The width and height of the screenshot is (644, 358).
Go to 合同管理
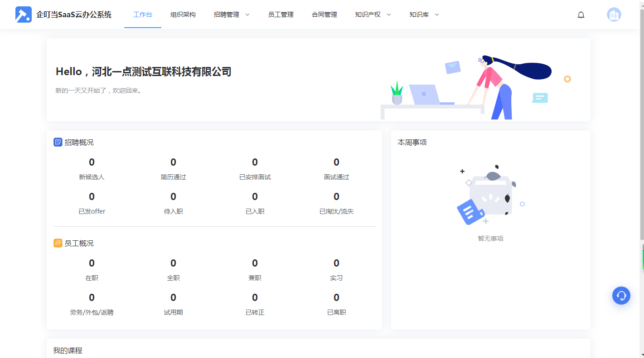point(324,14)
